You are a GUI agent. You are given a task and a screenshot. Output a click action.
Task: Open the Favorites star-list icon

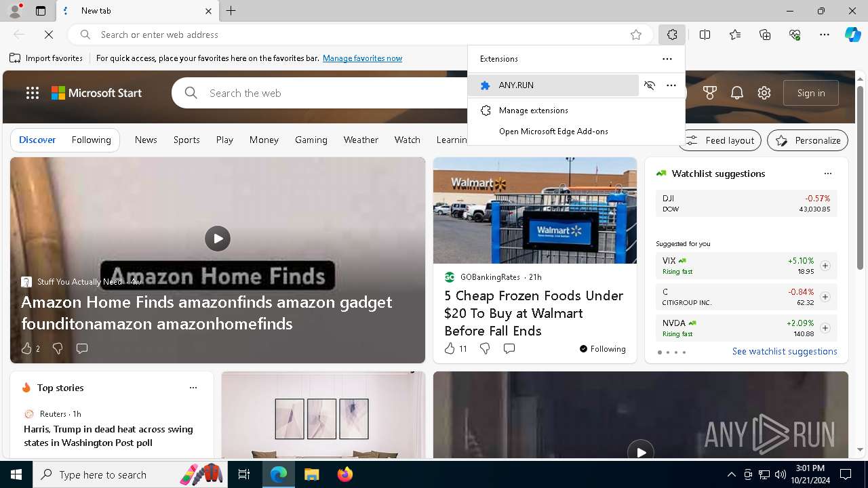click(x=735, y=35)
